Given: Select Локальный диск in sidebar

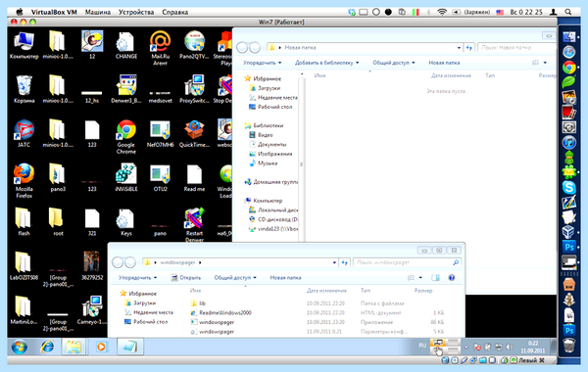Looking at the screenshot, I should [x=273, y=209].
